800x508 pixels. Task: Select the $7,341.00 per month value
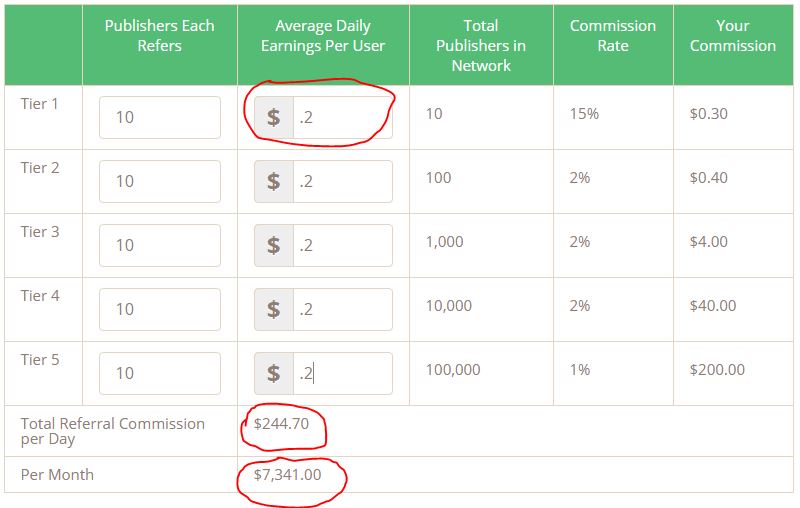click(287, 475)
